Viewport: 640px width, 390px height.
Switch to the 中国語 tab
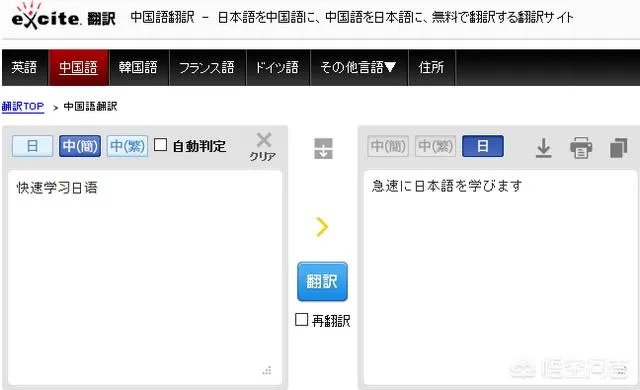(x=78, y=67)
